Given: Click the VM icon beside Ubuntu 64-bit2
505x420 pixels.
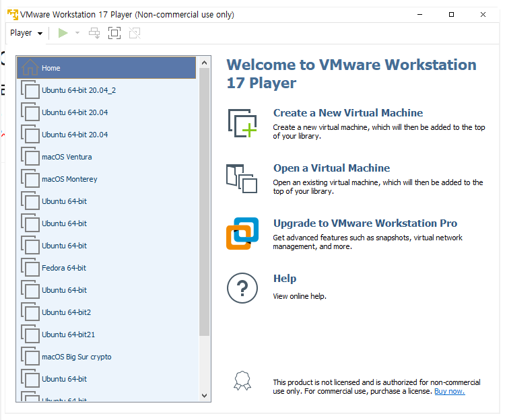Looking at the screenshot, I should click(x=30, y=312).
